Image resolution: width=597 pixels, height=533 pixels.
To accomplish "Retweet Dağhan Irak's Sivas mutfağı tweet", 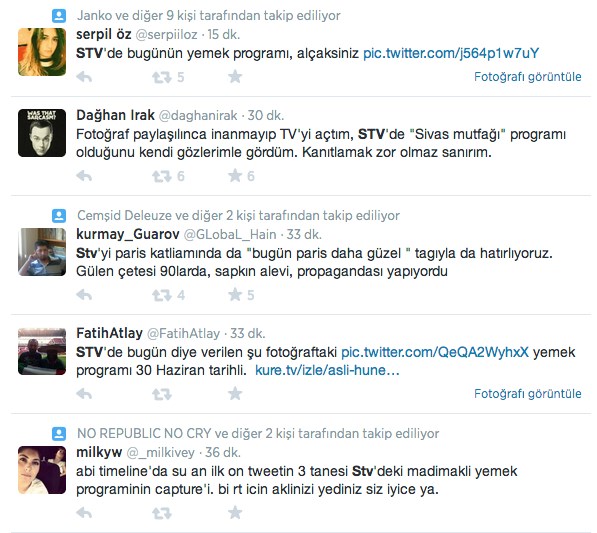I will tap(162, 176).
